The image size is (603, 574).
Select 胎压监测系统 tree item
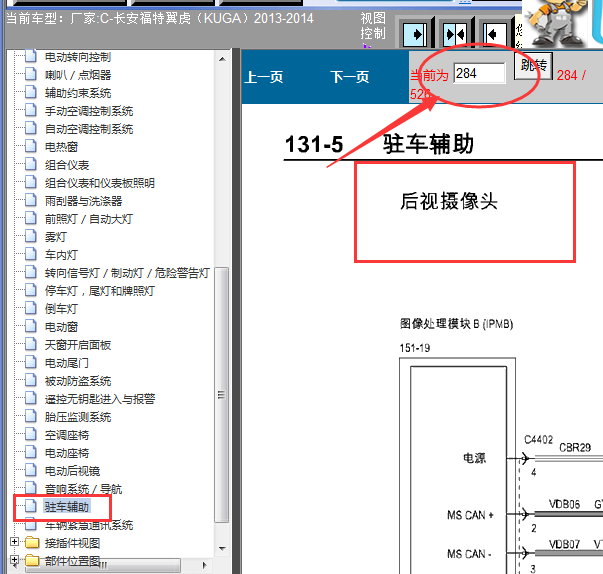[x=78, y=417]
